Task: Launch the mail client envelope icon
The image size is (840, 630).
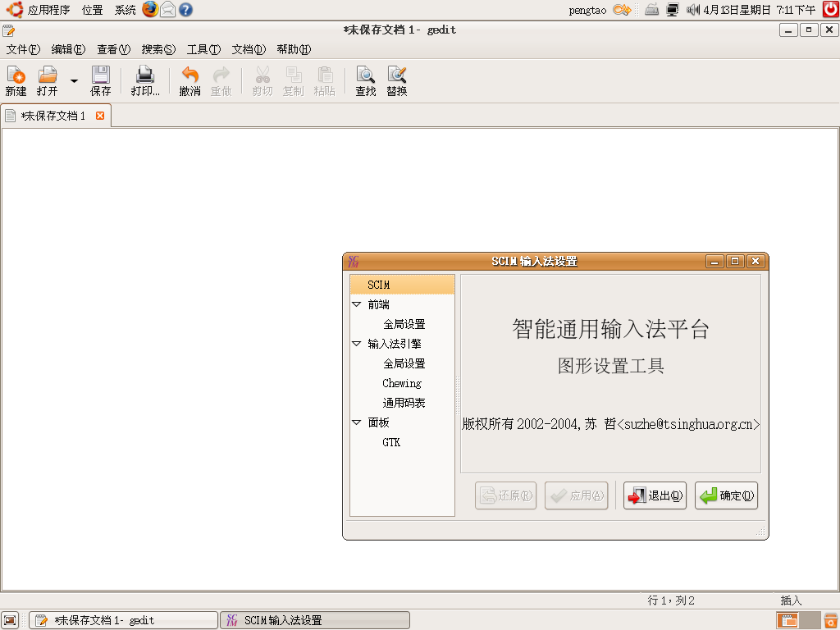Action: click(167, 9)
